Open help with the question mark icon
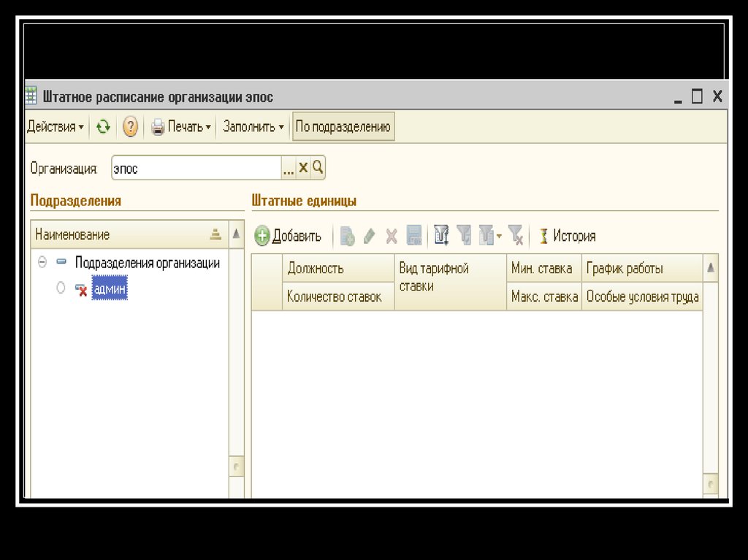Screen dimensions: 748x560 [x=130, y=127]
